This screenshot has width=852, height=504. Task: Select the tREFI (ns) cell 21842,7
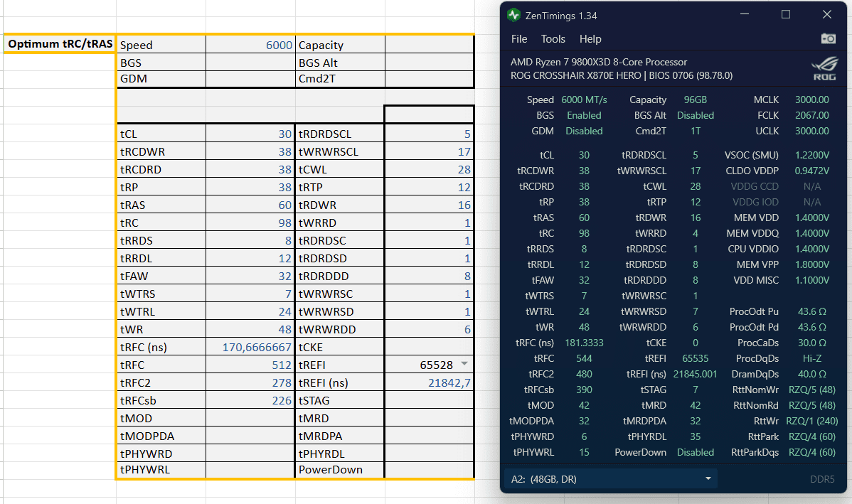point(430,383)
